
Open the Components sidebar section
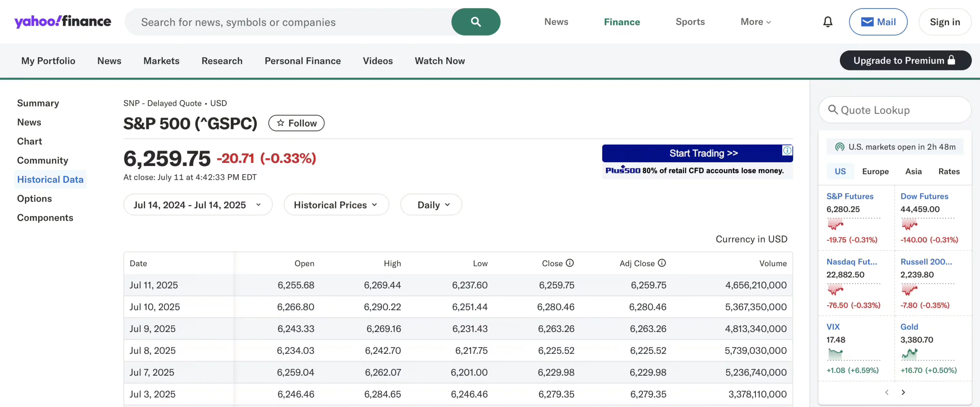(45, 218)
